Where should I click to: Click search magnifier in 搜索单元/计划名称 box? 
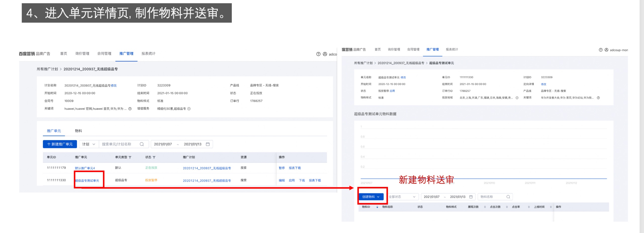click(142, 144)
